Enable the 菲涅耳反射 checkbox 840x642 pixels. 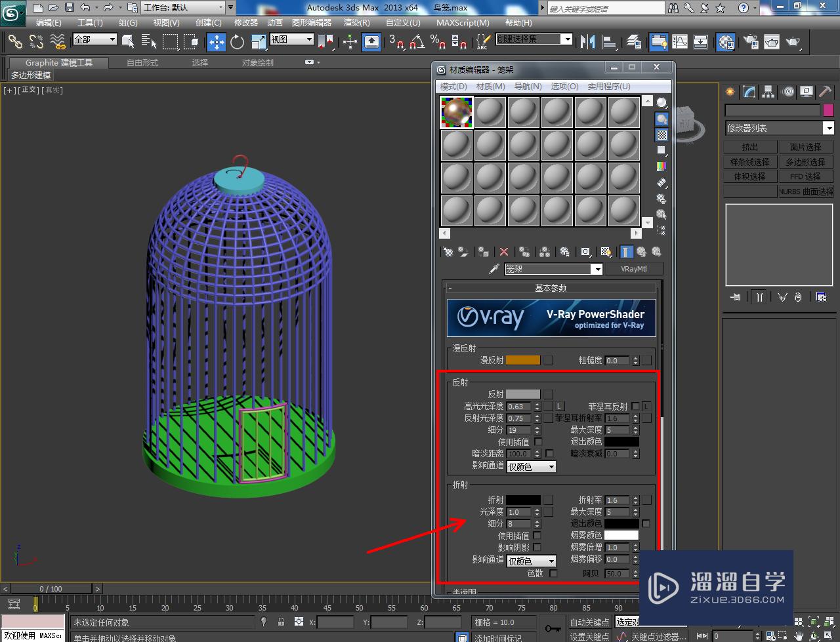pos(635,407)
